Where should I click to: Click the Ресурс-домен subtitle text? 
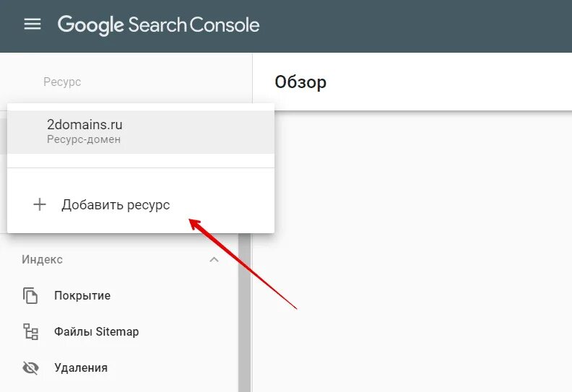point(84,139)
